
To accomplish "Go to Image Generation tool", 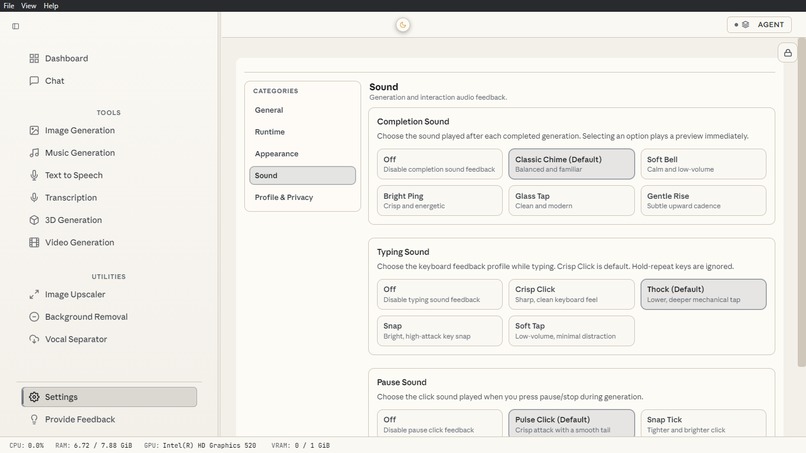I will pyautogui.click(x=109, y=131).
